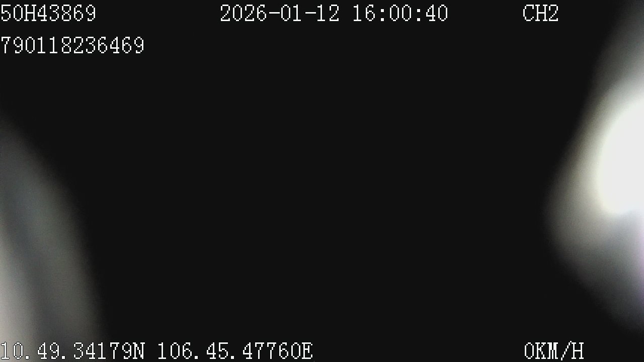Click the device ID 790118236469
This screenshot has height=362, width=644.
72,46
